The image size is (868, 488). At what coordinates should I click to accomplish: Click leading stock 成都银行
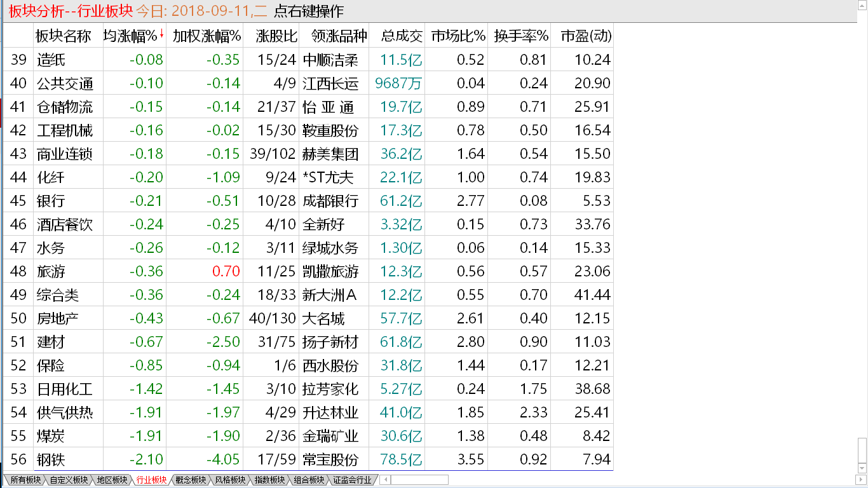(x=330, y=201)
